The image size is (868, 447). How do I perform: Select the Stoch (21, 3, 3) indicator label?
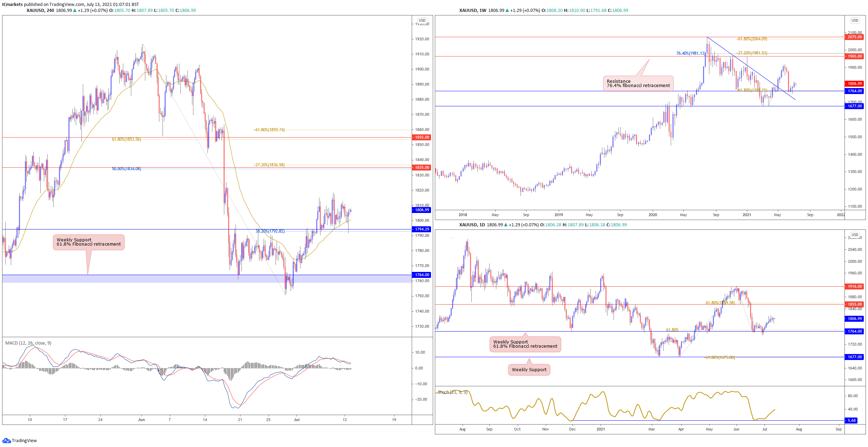[x=452, y=392]
